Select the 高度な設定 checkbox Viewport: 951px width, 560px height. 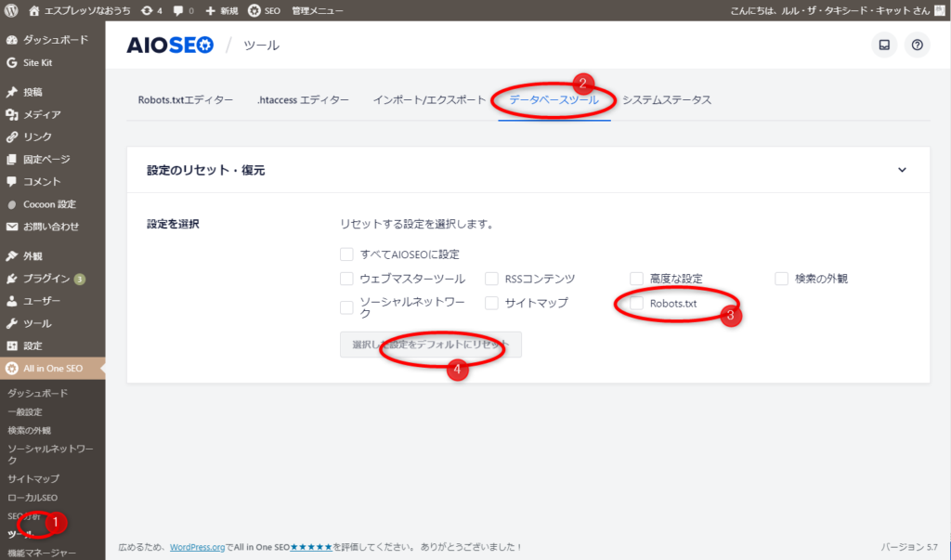[636, 279]
